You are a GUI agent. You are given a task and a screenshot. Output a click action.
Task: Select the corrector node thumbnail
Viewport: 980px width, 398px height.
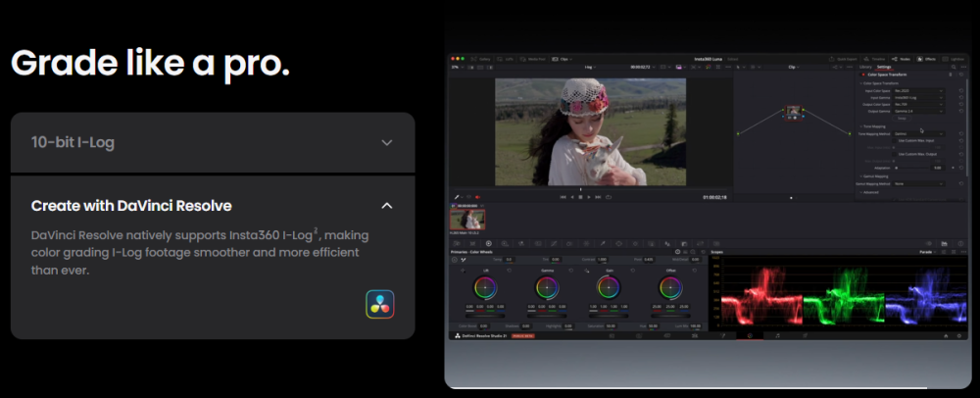793,111
